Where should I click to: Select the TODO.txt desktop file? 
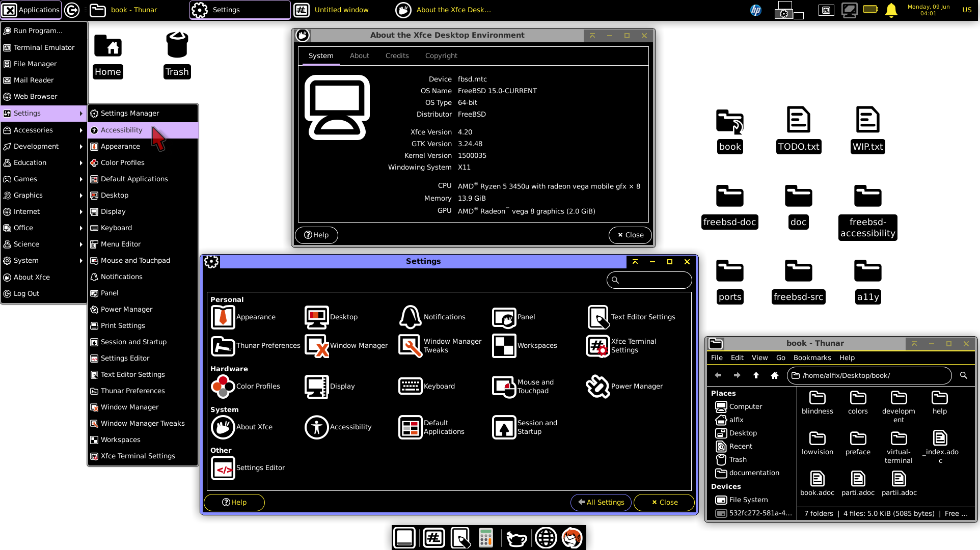[x=799, y=130]
